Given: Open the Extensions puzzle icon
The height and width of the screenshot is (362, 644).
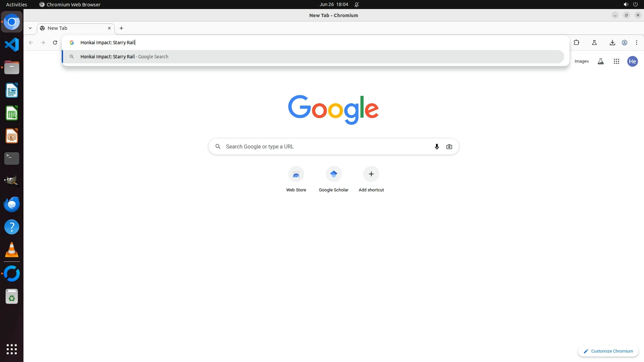Looking at the screenshot, I should (x=576, y=43).
